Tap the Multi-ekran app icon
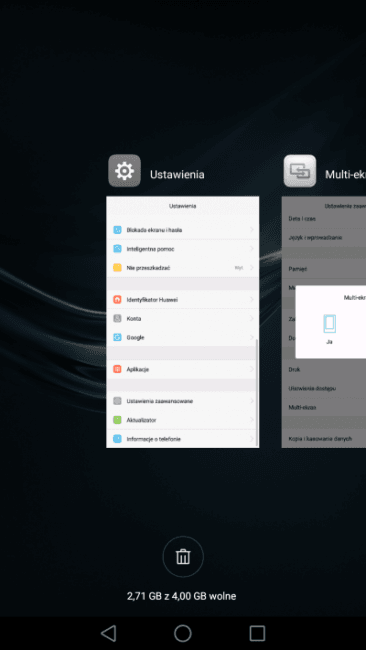Screen dimensions: 366x650 [300, 171]
